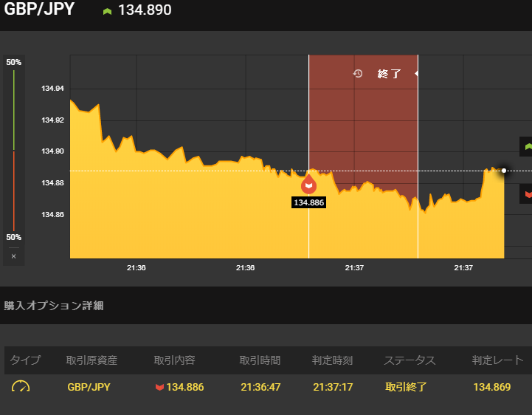532x415 pixels.
Task: Click the red LOW arrow button at right edge
Action: (527, 194)
